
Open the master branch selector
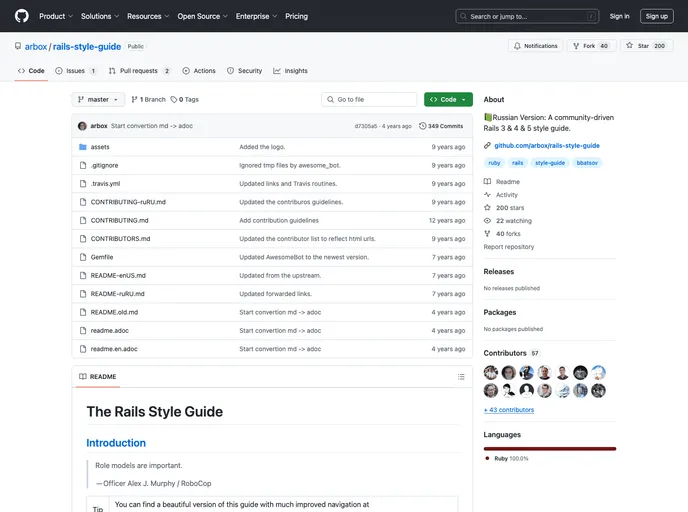(x=98, y=100)
